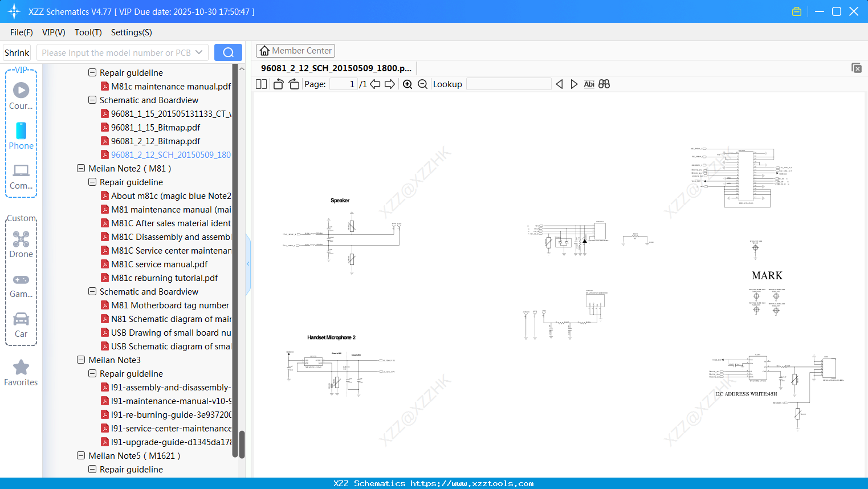Screen dimensions: 868x489
Task: Select the 96081_2_12_SCH_20150509_1800 document tab
Action: tap(336, 68)
